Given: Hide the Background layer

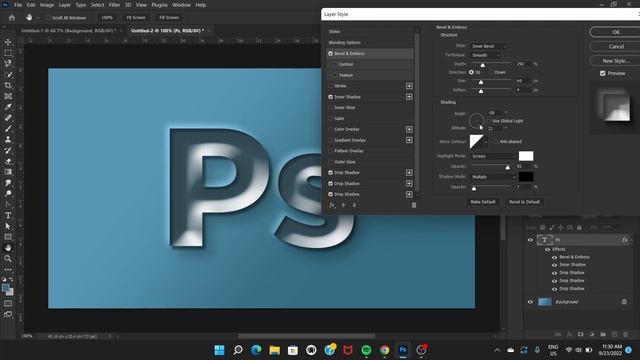Looking at the screenshot, I should click(530, 302).
